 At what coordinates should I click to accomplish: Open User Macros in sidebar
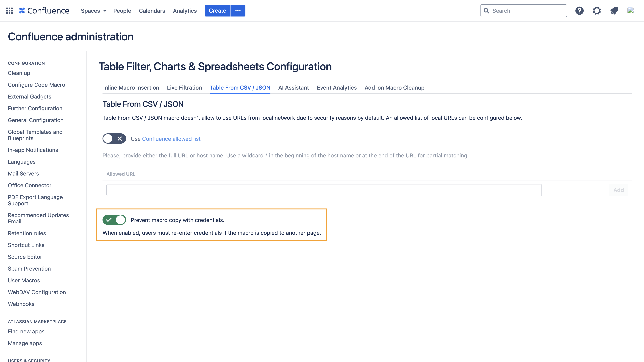click(24, 280)
